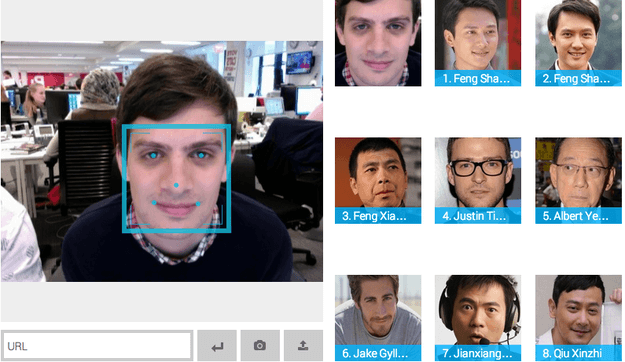This screenshot has width=625, height=362.
Task: Open the cropped query face thumbnail without a caption
Action: click(378, 43)
